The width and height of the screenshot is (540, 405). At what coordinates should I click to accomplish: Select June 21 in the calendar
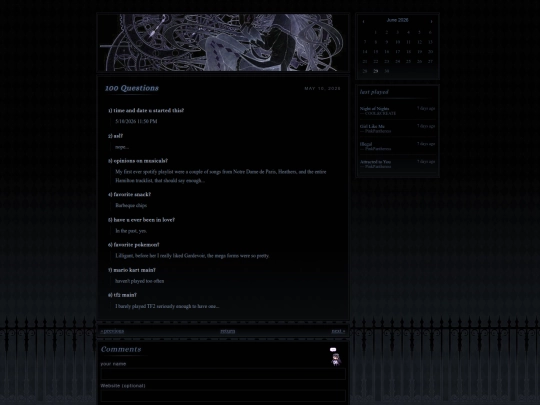click(x=365, y=61)
